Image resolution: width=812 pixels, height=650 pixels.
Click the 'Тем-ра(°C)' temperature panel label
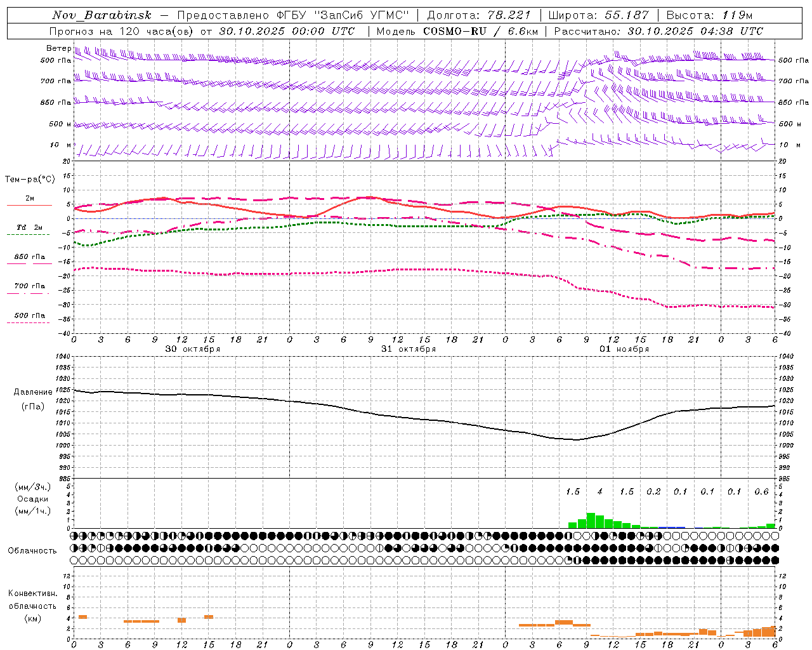(30, 180)
